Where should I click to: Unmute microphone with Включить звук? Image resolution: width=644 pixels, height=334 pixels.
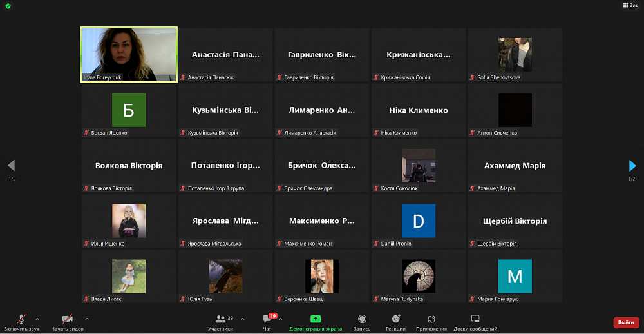point(22,322)
